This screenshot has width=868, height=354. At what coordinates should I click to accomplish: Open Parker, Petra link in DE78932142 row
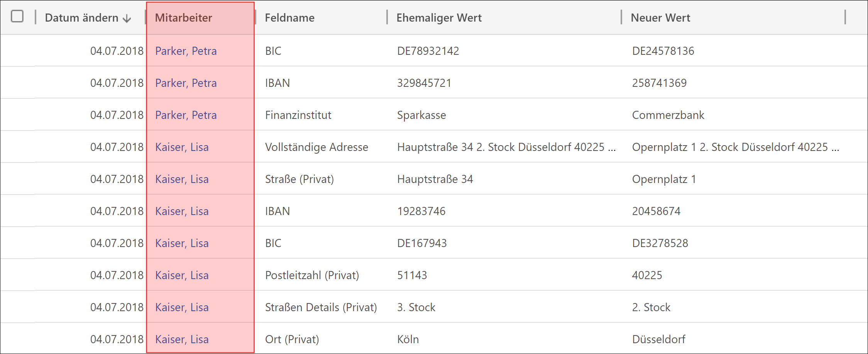coord(186,51)
